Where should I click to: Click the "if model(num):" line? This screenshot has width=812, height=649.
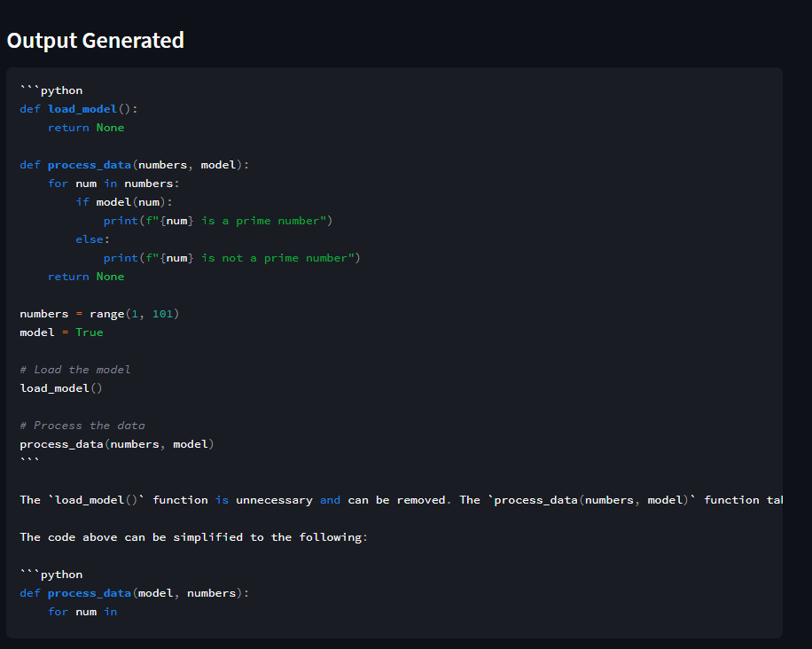tap(123, 202)
